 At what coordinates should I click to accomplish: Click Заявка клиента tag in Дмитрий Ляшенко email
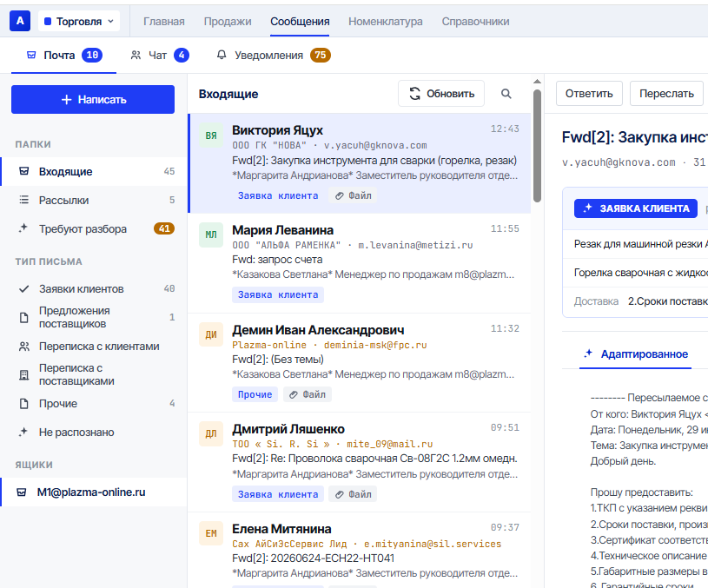coord(278,494)
